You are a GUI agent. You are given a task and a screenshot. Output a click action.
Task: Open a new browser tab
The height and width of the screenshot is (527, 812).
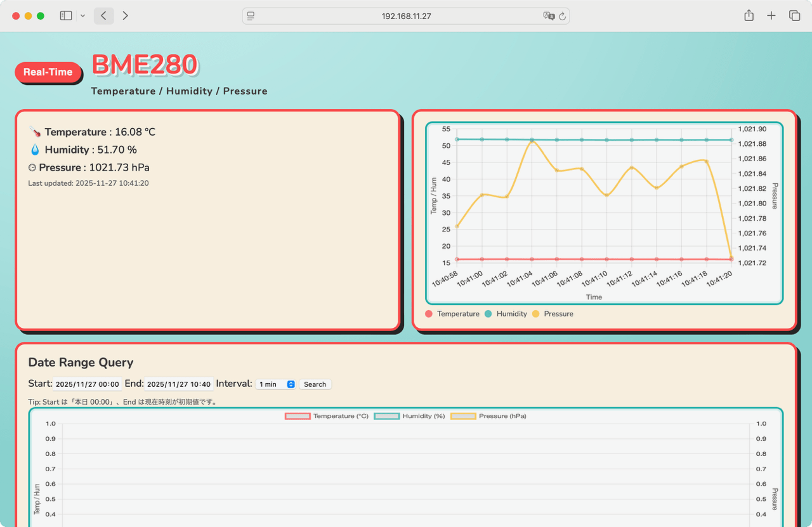click(x=771, y=16)
